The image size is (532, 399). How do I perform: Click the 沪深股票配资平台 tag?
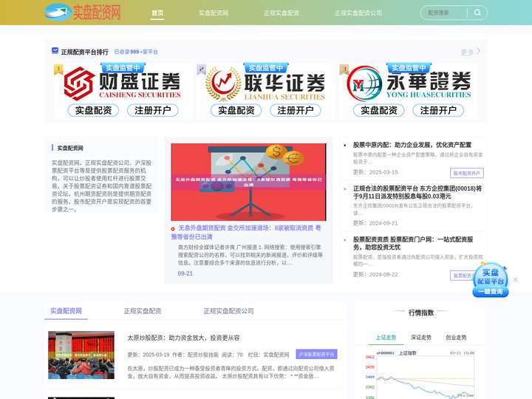[316, 354]
